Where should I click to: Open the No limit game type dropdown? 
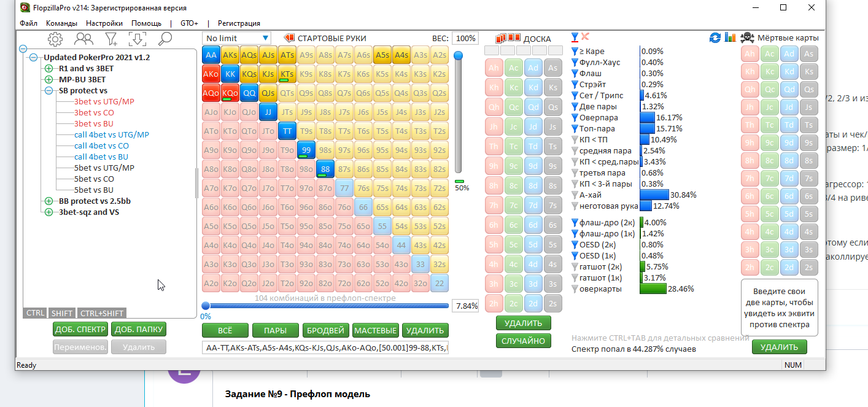click(x=236, y=38)
